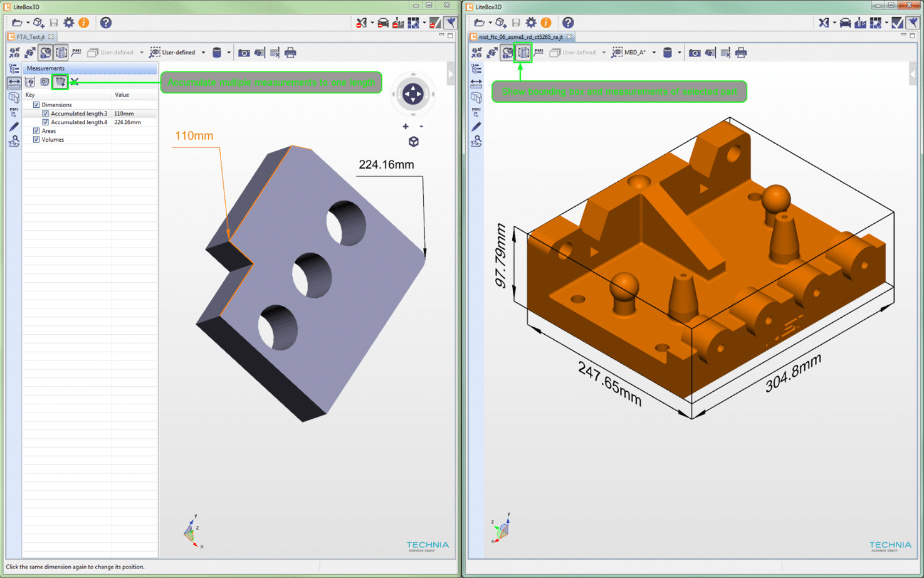Click Key column header

coord(68,95)
